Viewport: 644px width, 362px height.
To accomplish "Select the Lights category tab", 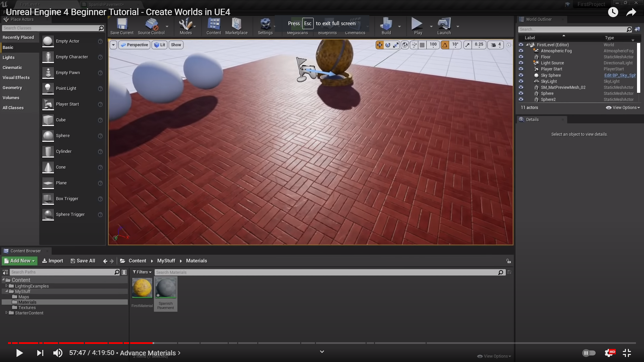I will click(x=9, y=58).
